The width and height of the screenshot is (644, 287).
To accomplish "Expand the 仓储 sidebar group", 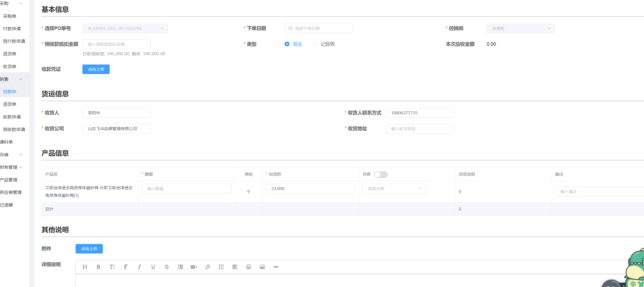I will 21,155.
